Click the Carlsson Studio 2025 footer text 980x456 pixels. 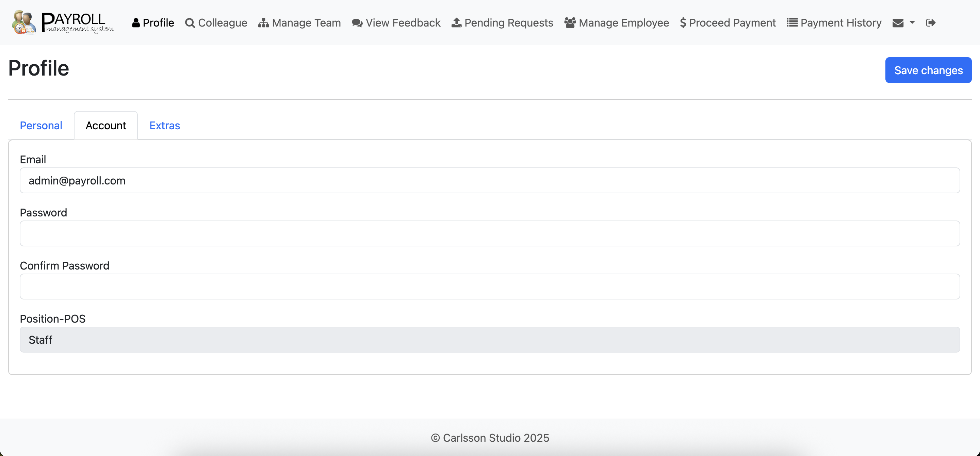pyautogui.click(x=490, y=438)
